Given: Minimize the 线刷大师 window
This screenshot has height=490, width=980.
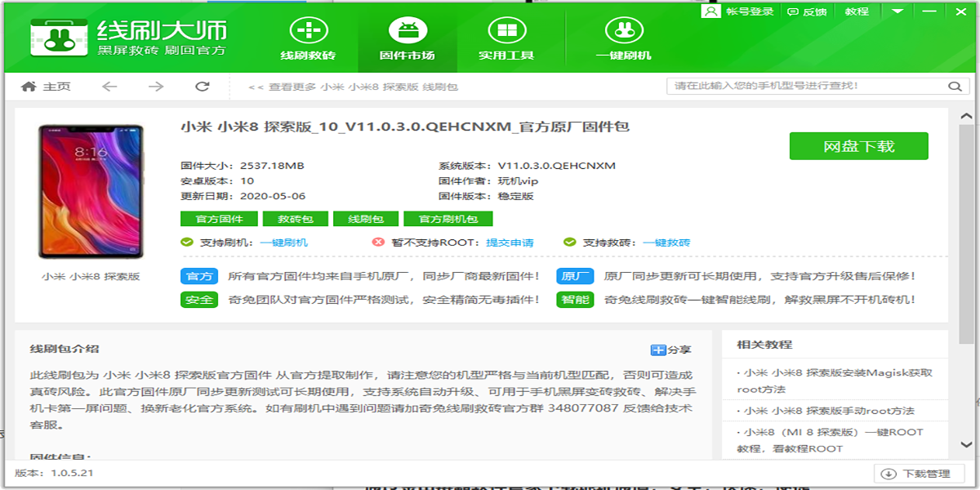Looking at the screenshot, I should (x=928, y=11).
